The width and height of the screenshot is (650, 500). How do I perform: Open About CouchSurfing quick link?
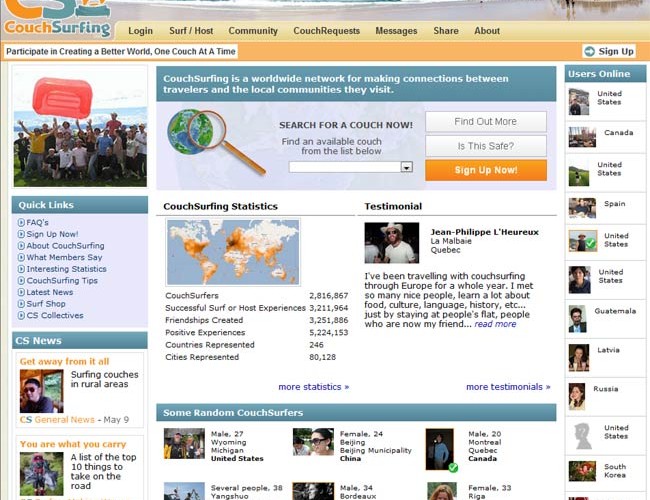(x=65, y=246)
